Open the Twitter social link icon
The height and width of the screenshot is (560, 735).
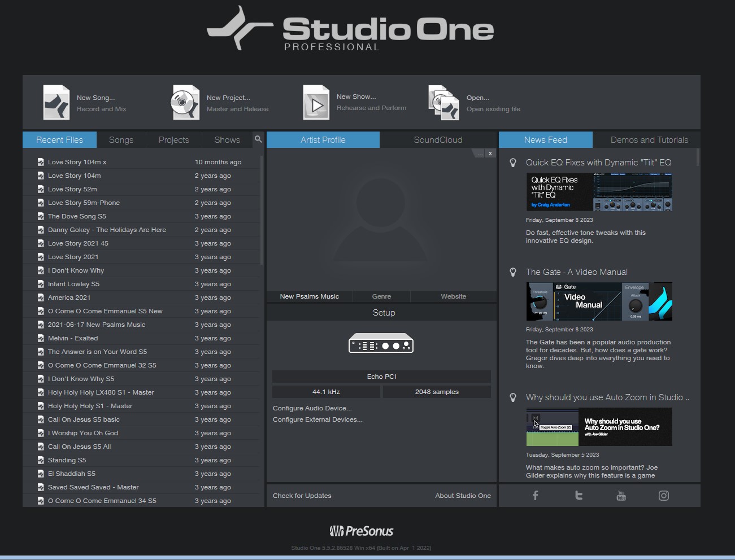[579, 496]
